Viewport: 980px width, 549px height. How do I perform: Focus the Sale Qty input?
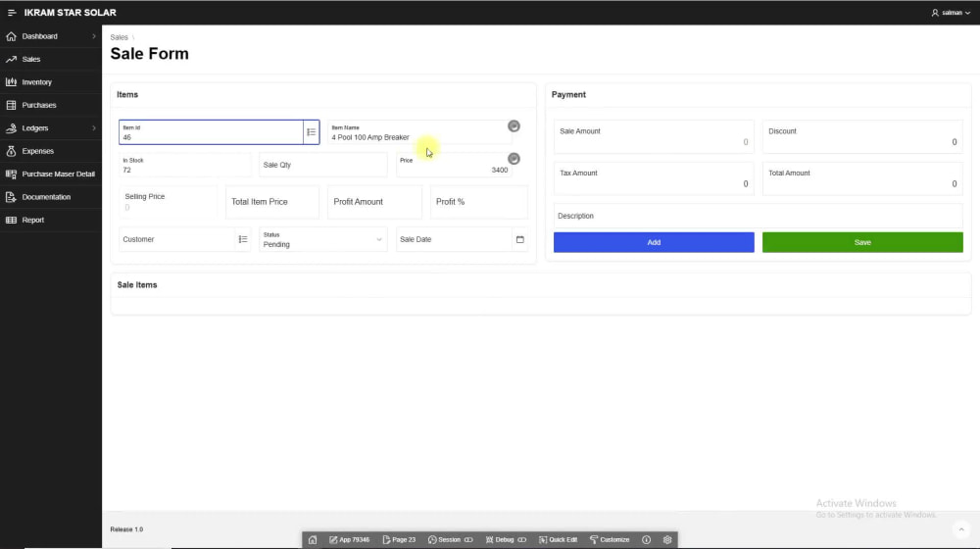tap(322, 165)
